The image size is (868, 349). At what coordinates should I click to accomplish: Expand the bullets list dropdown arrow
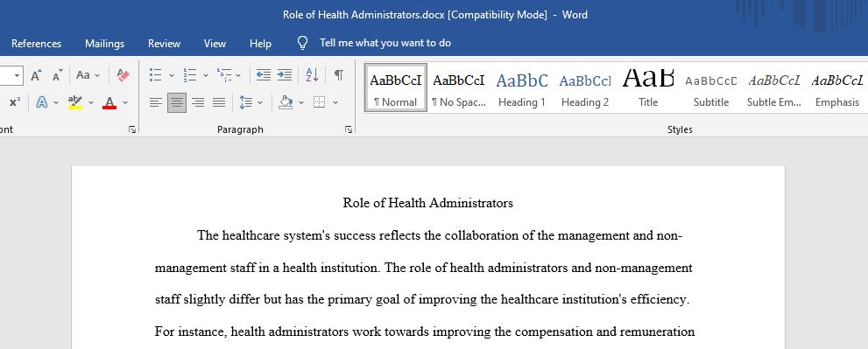pyautogui.click(x=171, y=75)
